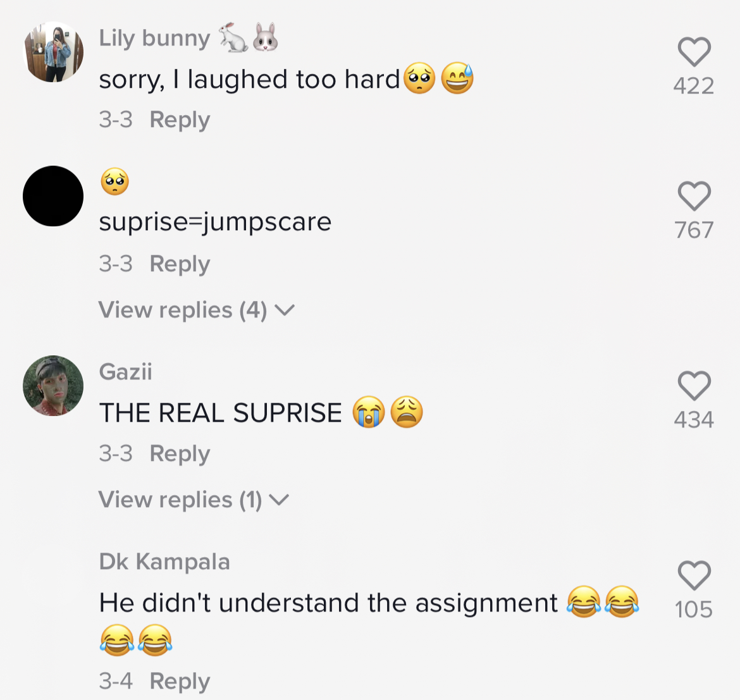
Task: Click the 422 like count
Action: pos(694,86)
